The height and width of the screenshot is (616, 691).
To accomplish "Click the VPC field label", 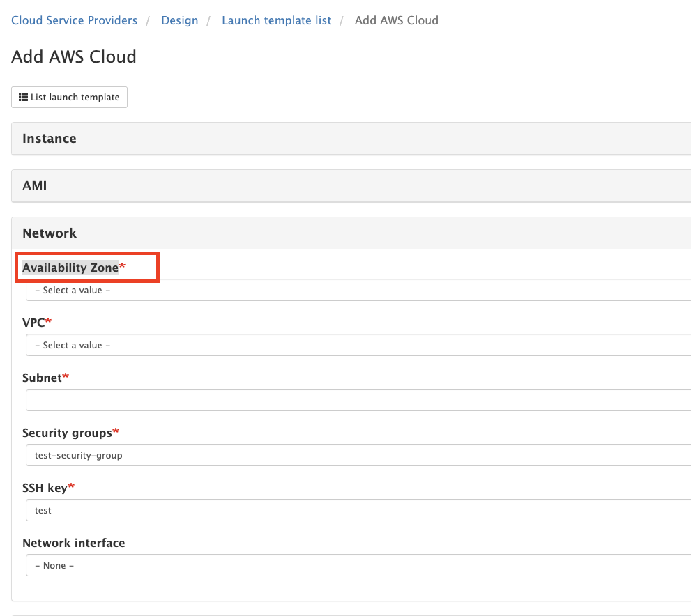I will click(x=33, y=322).
